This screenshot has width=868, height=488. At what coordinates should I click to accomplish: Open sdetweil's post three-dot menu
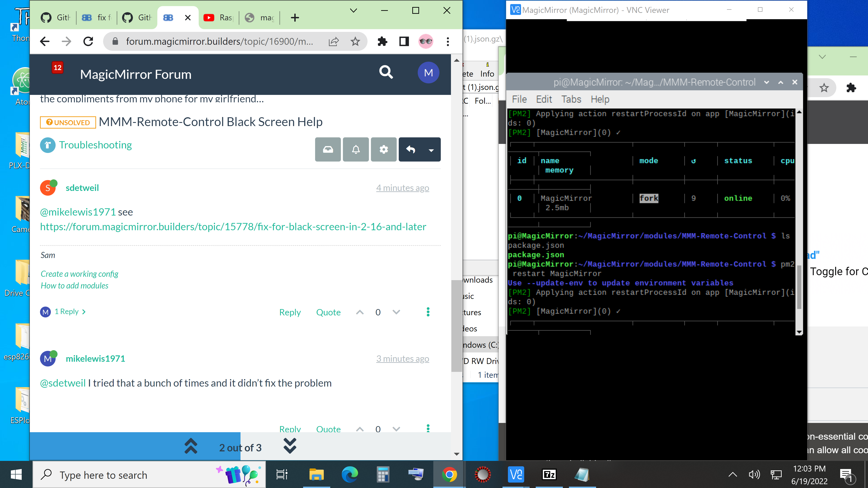428,312
